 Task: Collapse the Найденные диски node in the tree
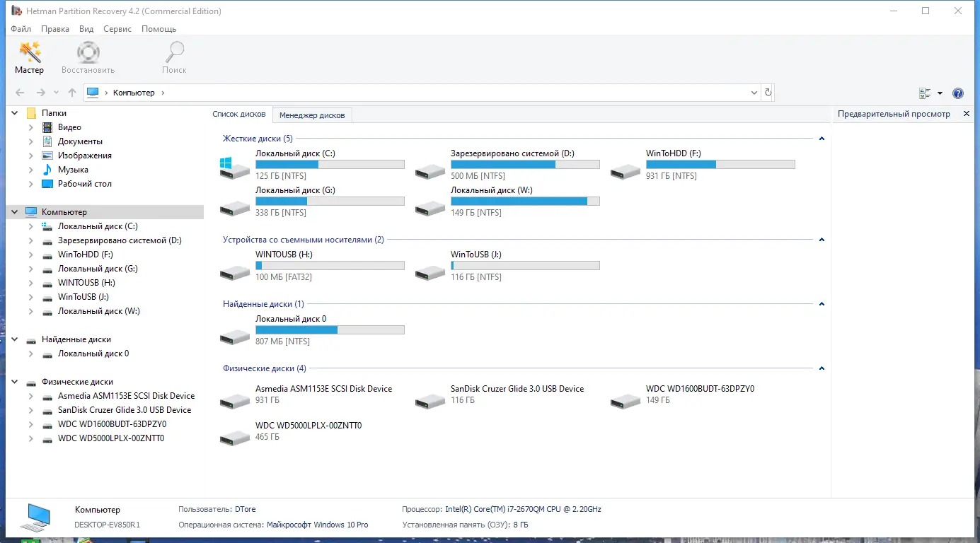coord(15,339)
